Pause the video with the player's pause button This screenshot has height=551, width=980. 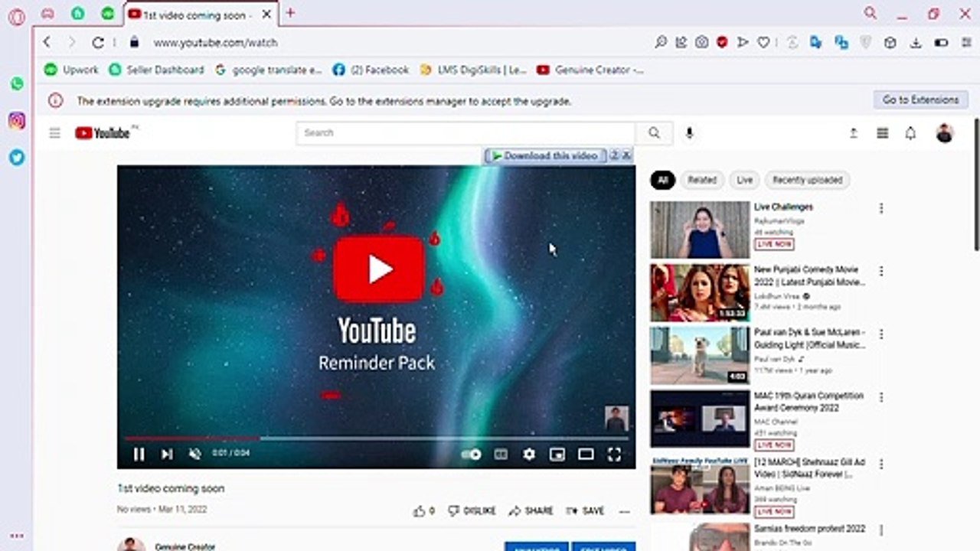[x=139, y=455]
